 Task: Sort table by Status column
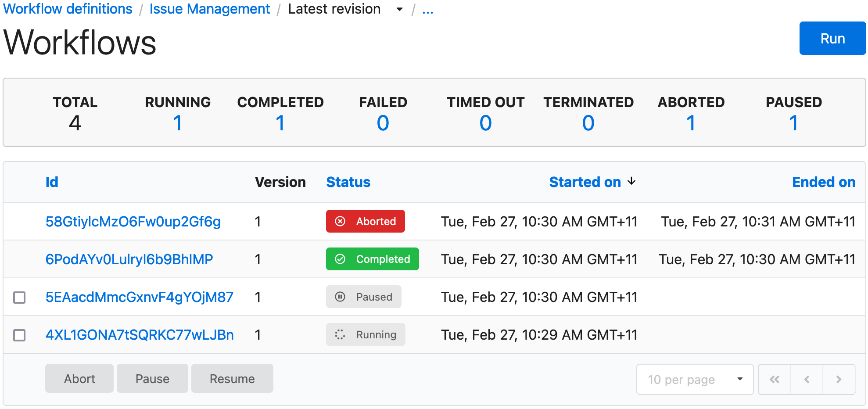[x=348, y=182]
